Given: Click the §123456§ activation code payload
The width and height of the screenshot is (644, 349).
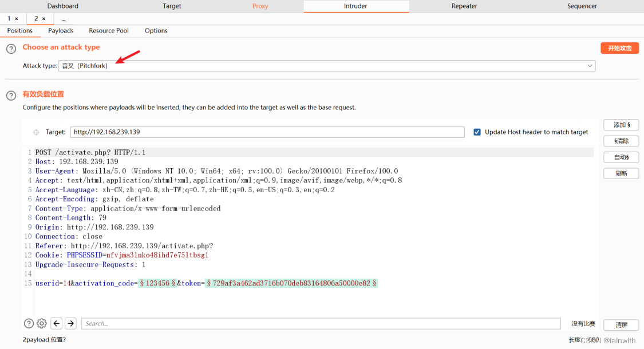Looking at the screenshot, I should 158,283.
